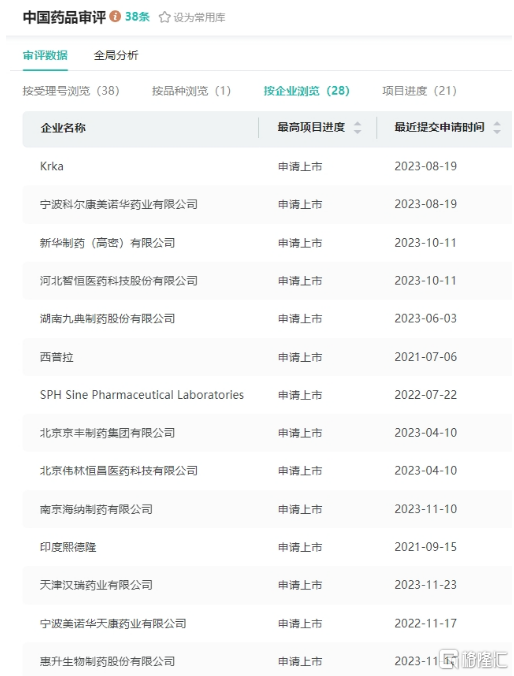Click the 企业名称 column header

tap(63, 128)
